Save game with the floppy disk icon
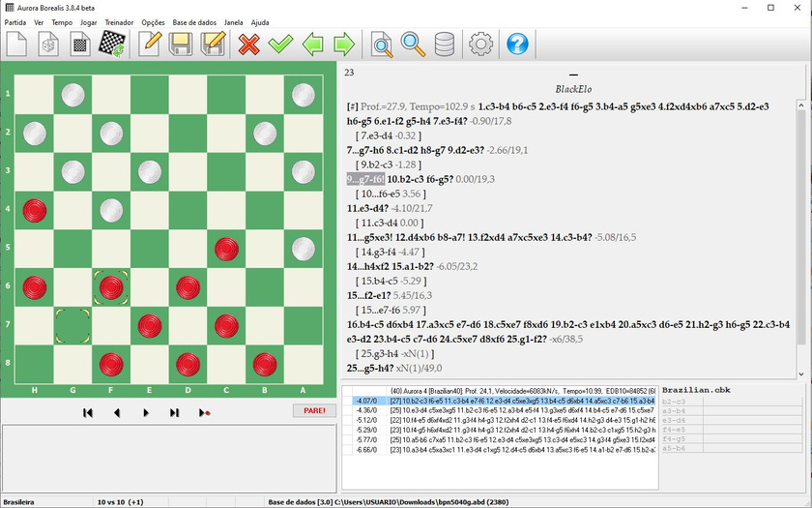This screenshot has width=812, height=508. [x=181, y=45]
